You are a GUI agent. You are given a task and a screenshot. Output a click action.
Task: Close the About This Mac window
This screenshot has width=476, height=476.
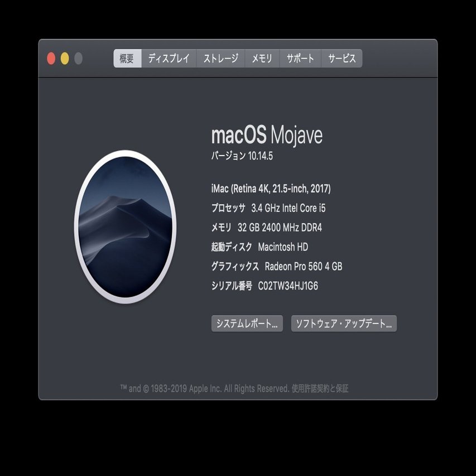(51, 57)
